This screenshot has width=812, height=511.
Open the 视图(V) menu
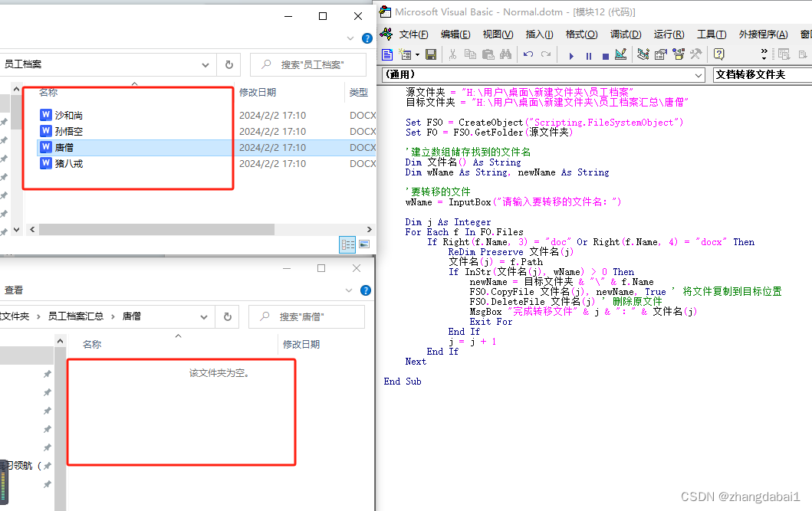[x=498, y=34]
